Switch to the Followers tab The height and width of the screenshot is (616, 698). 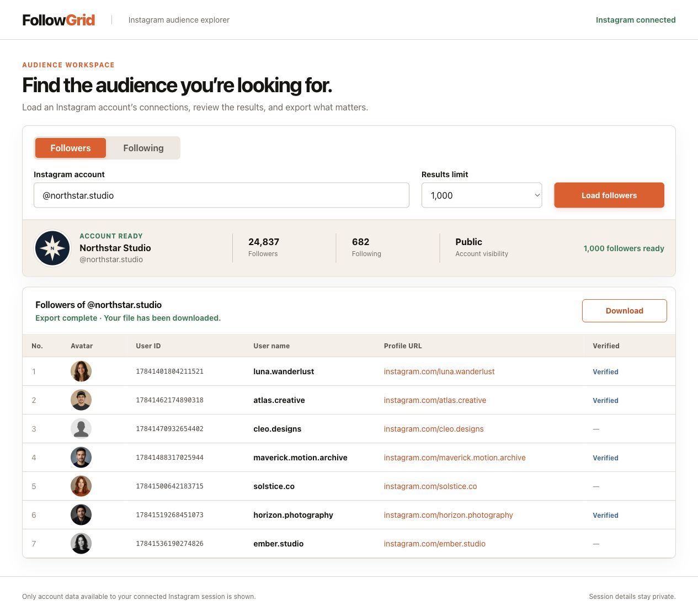71,148
